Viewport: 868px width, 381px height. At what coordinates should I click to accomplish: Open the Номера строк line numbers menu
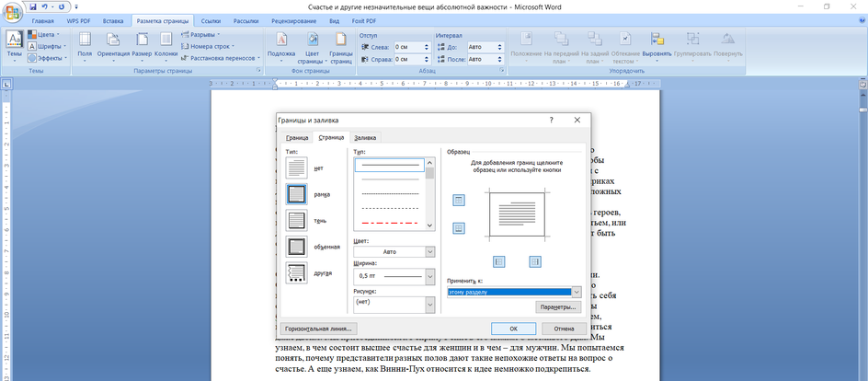(208, 46)
